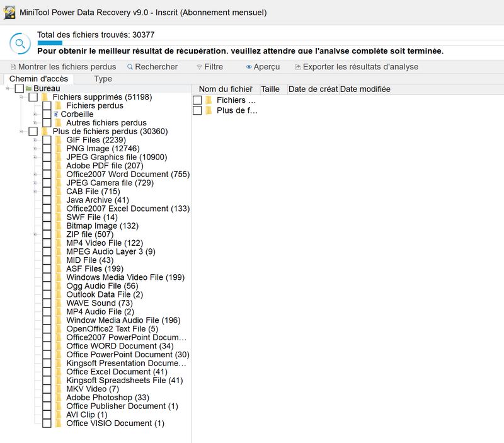Screen dimensions: 504x443
Task: Click the MiniTool app icon in title bar
Action: (x=9, y=13)
